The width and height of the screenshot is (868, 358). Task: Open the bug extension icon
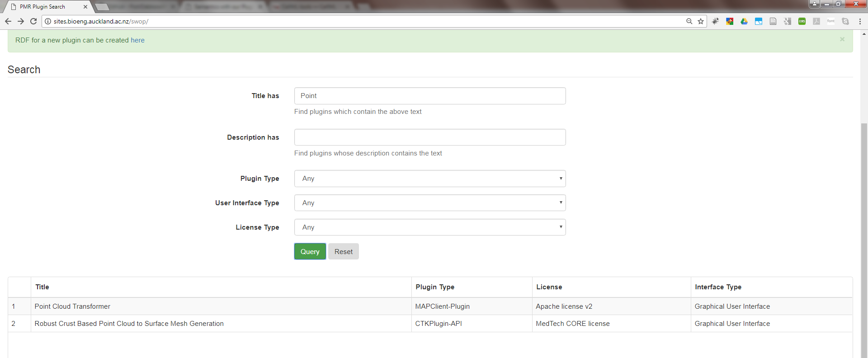pos(715,21)
